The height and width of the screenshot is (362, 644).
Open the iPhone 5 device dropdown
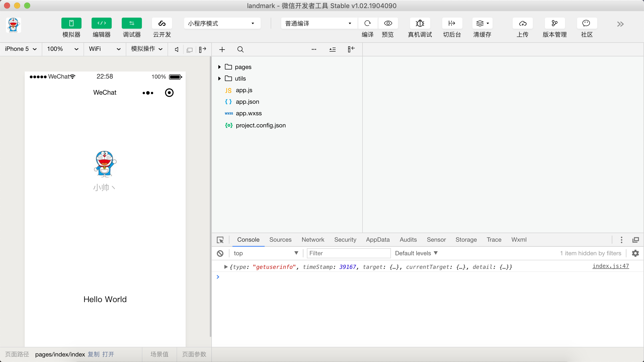coord(21,49)
